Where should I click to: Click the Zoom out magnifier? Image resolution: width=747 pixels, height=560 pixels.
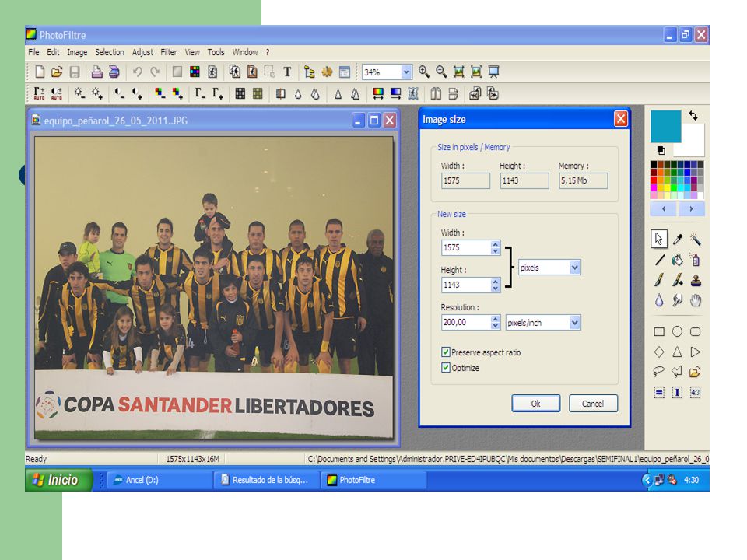(441, 72)
